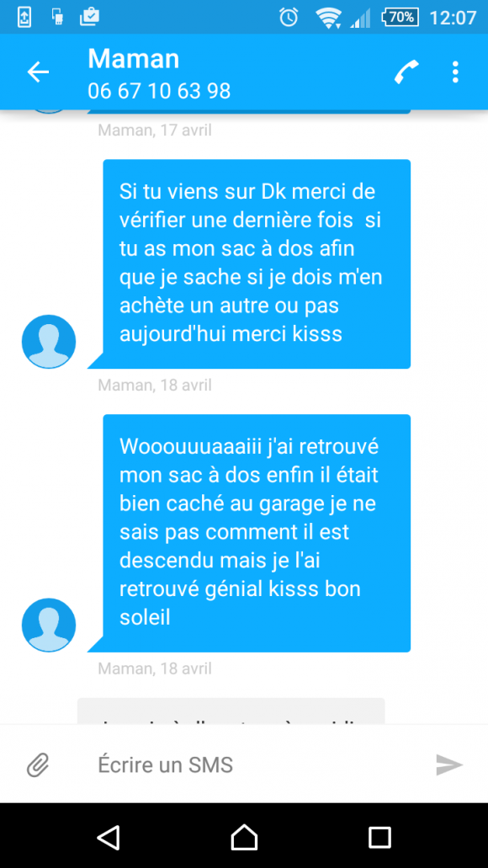Tap the Wi-Fi status icon

tap(328, 18)
